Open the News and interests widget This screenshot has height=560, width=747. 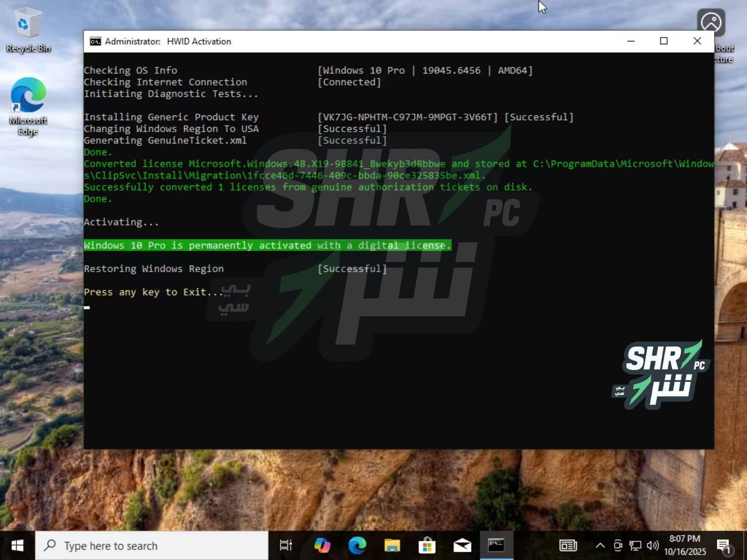pos(568,545)
